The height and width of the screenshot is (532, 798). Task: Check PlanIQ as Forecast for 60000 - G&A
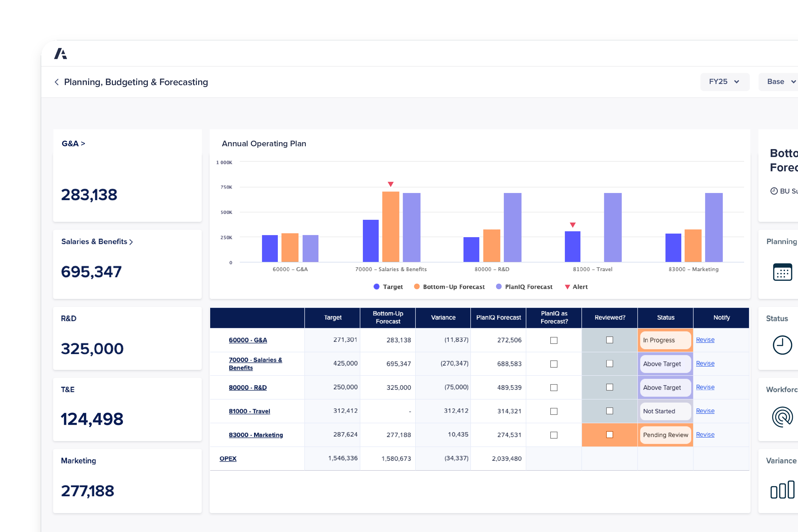(554, 340)
